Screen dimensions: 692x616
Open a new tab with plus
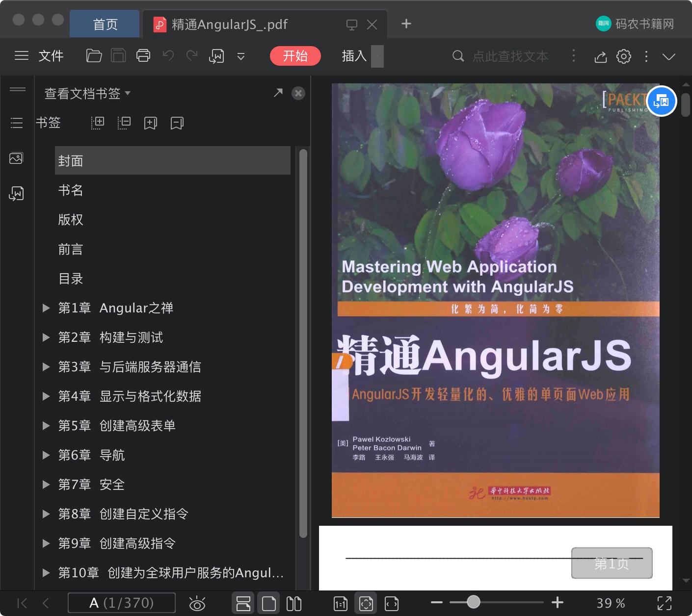pyautogui.click(x=406, y=24)
